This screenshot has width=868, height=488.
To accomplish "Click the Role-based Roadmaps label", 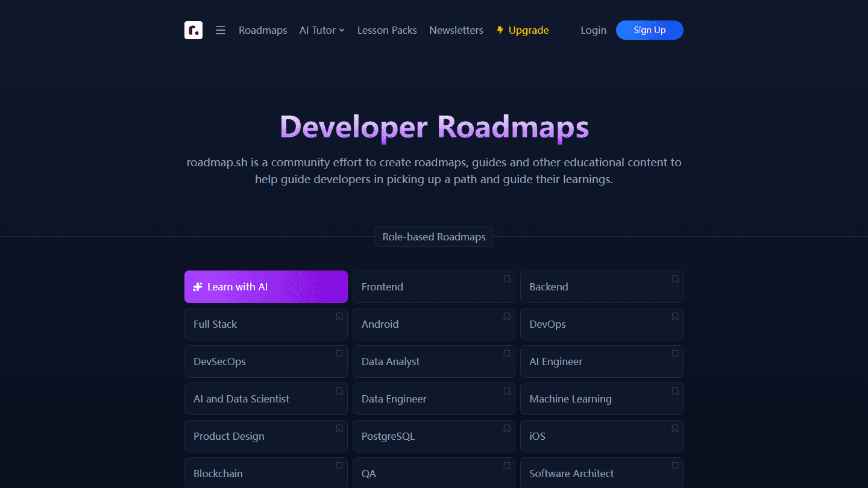I will (434, 237).
